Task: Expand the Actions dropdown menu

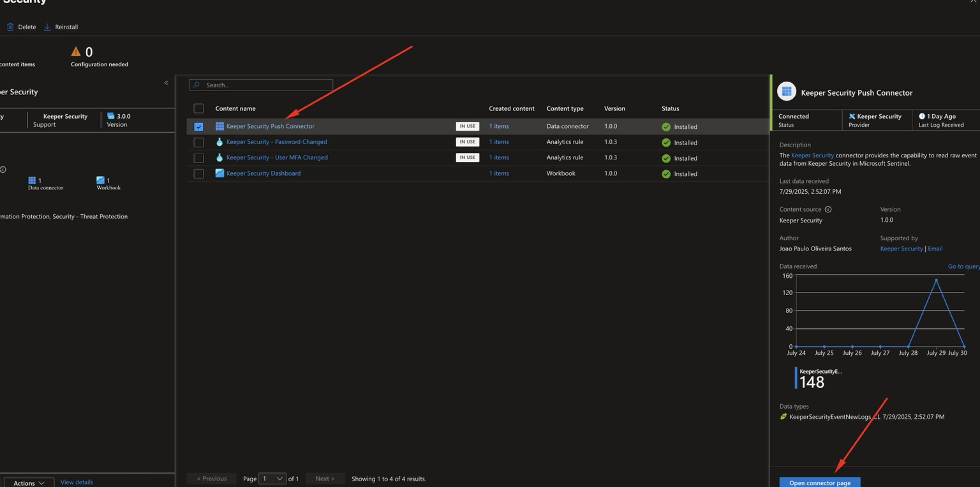Action: click(x=29, y=483)
